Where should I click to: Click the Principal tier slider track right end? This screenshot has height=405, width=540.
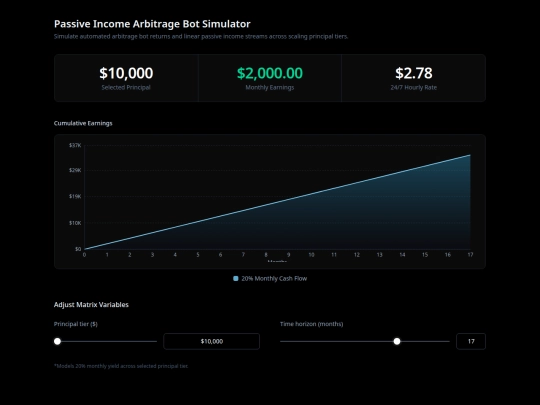point(155,341)
